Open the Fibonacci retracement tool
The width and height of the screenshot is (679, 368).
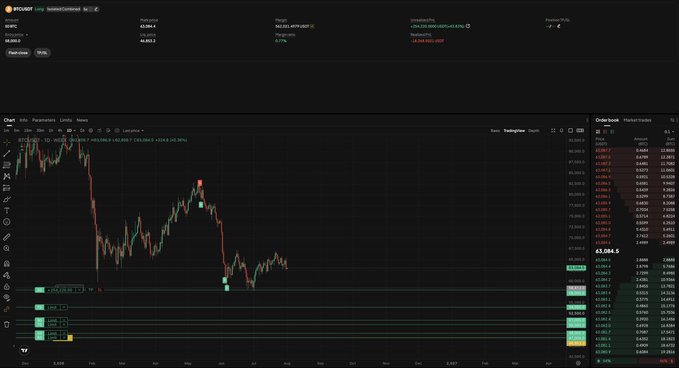[6, 165]
